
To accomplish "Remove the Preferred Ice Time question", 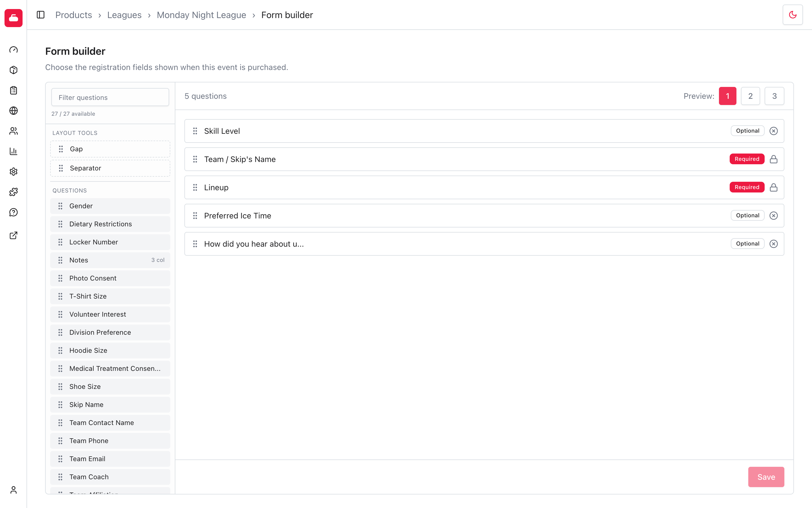I will tap(773, 216).
